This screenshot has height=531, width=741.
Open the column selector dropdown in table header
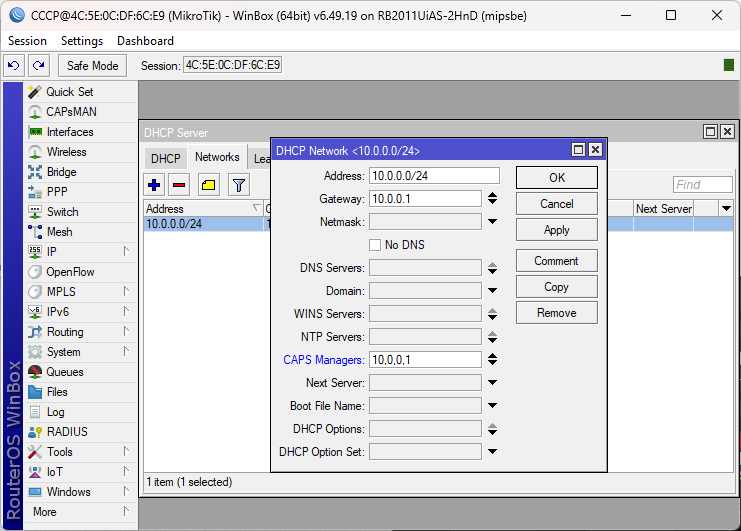[x=726, y=208]
